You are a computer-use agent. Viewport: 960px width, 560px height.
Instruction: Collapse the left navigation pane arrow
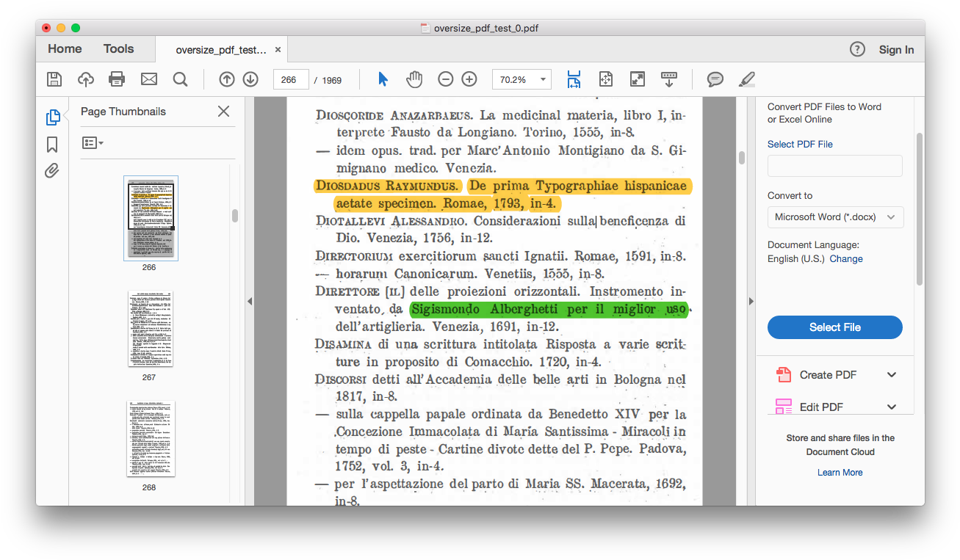249,301
